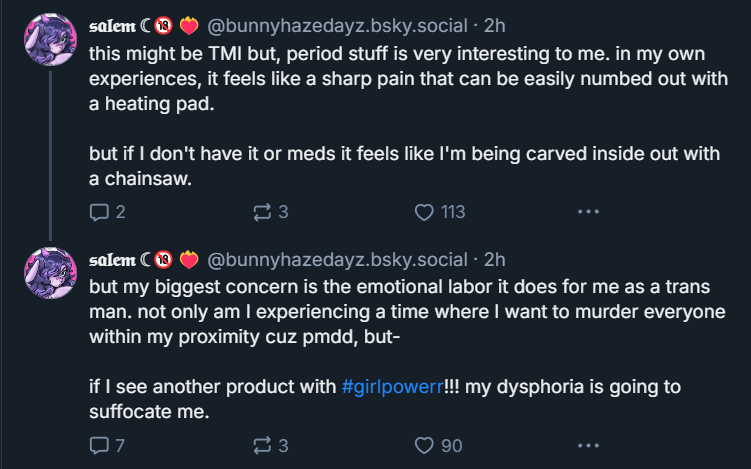Click the heart emoji in first post's name
The height and width of the screenshot is (469, 751).
pos(189,25)
